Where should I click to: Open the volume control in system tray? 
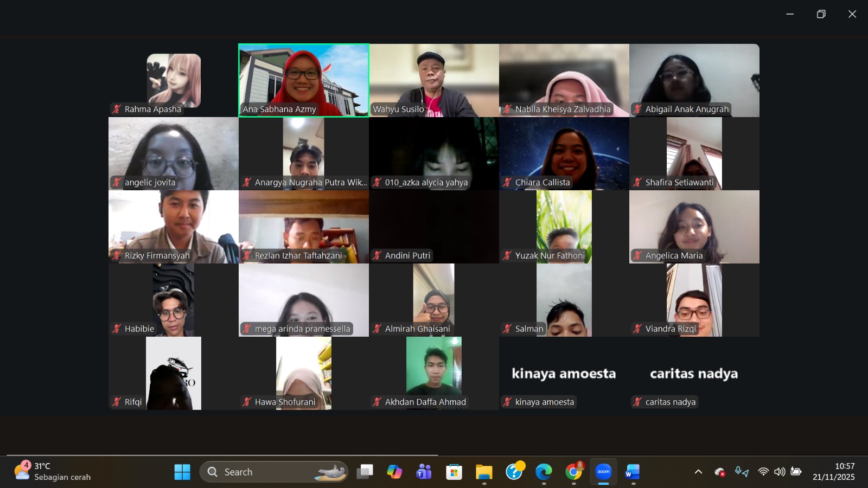coord(780,472)
